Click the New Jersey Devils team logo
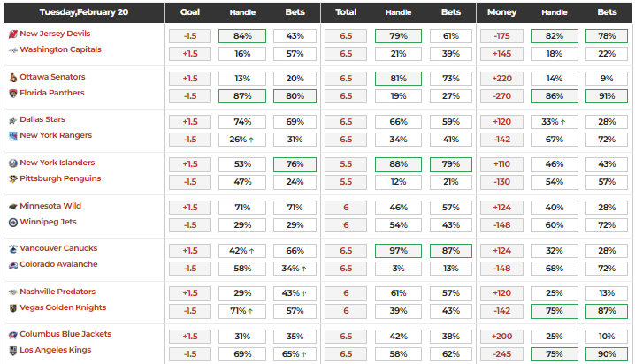 [12, 34]
